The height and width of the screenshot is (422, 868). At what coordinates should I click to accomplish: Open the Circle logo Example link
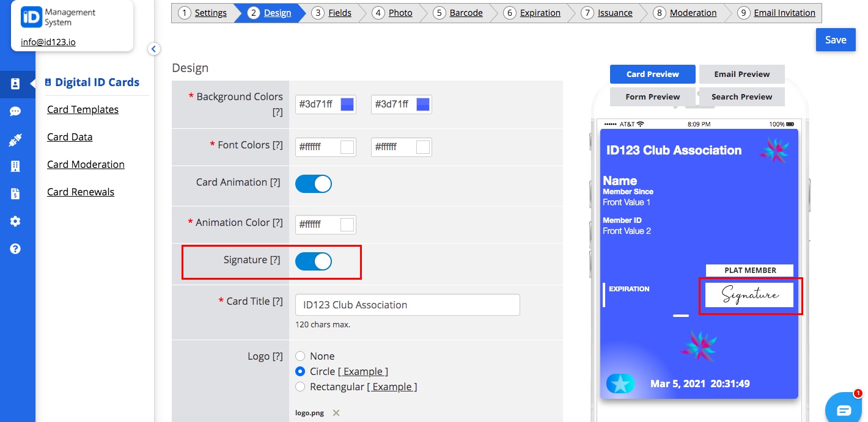[x=364, y=371]
